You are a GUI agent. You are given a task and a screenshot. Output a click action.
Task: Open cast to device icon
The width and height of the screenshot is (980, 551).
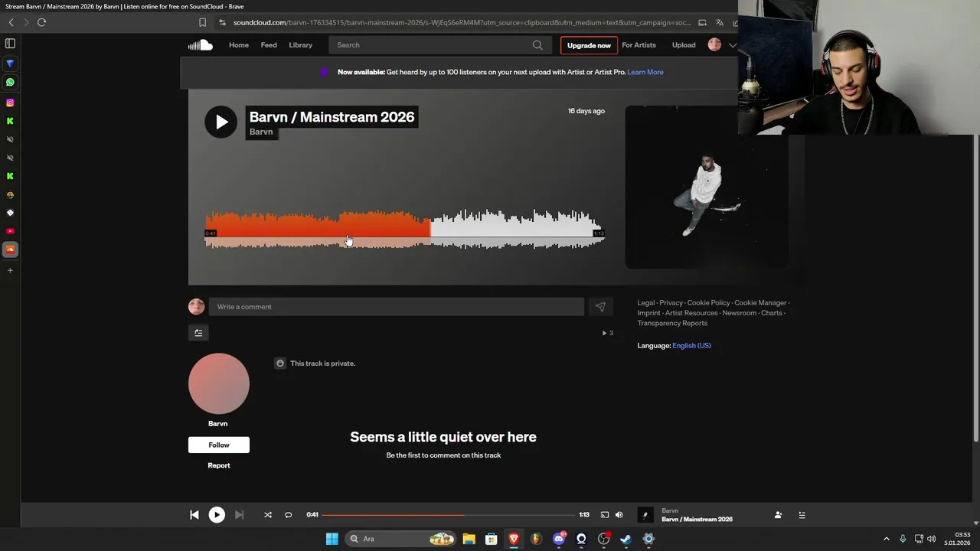pos(604,515)
